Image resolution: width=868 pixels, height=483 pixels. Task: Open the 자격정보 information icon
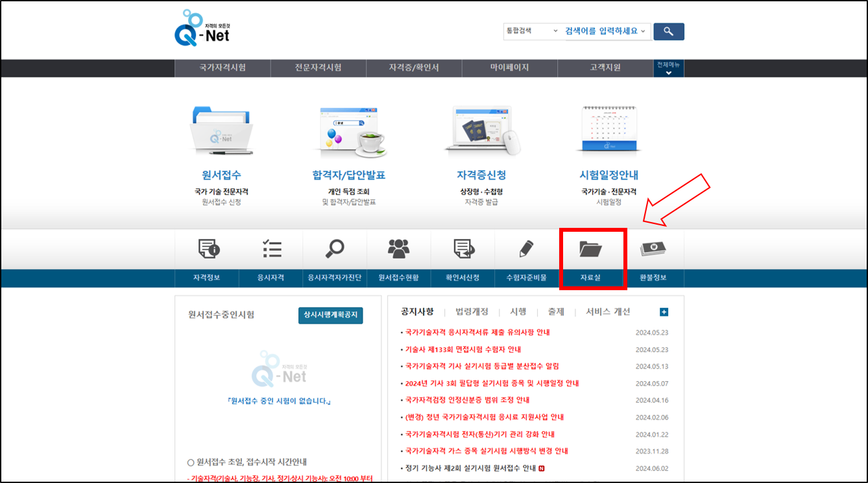(209, 249)
